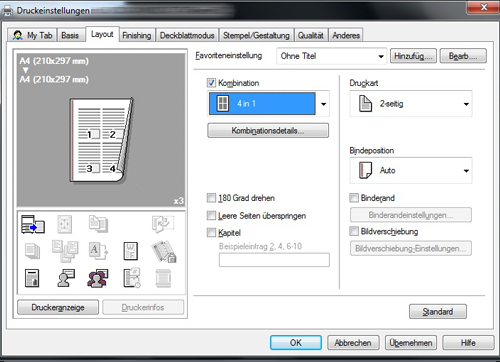
Task: Select the Layout tab
Action: pos(102,34)
